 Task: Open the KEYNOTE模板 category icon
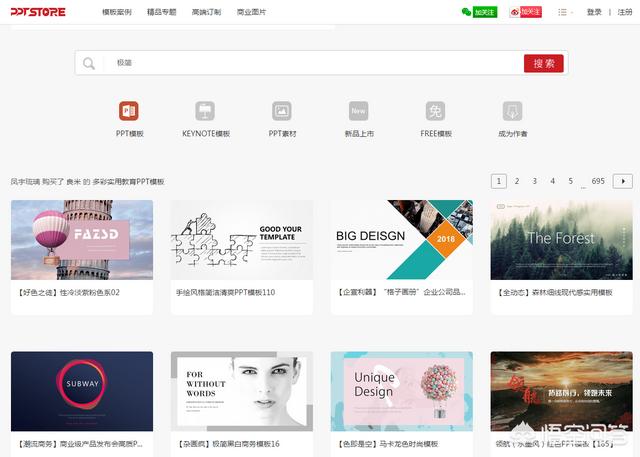tap(206, 111)
